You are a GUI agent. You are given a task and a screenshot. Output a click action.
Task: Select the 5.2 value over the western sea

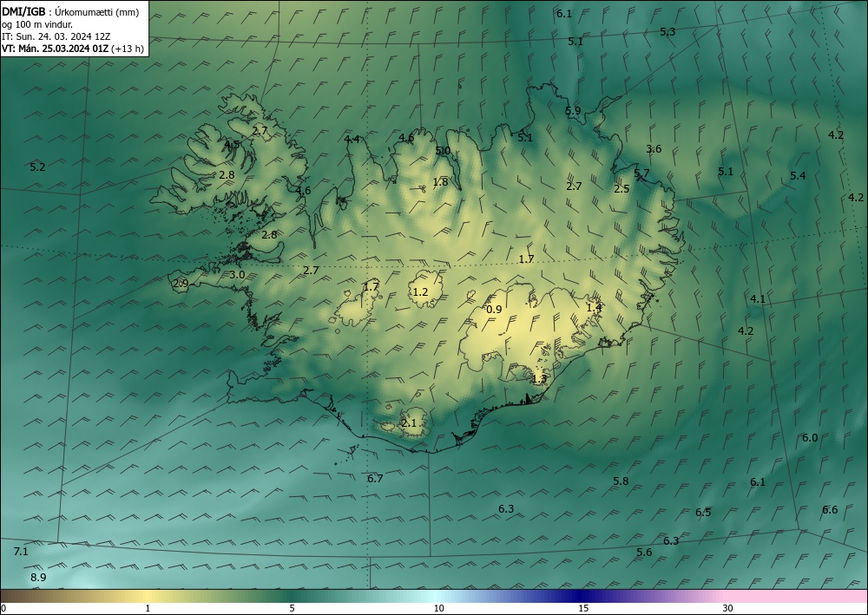click(37, 167)
